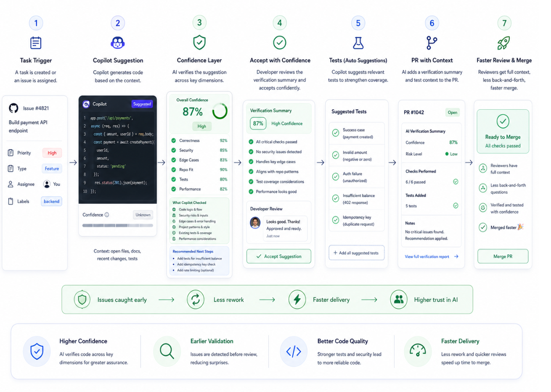Click the Open status badge on PR #1042
The image size is (551, 392).
tap(453, 112)
